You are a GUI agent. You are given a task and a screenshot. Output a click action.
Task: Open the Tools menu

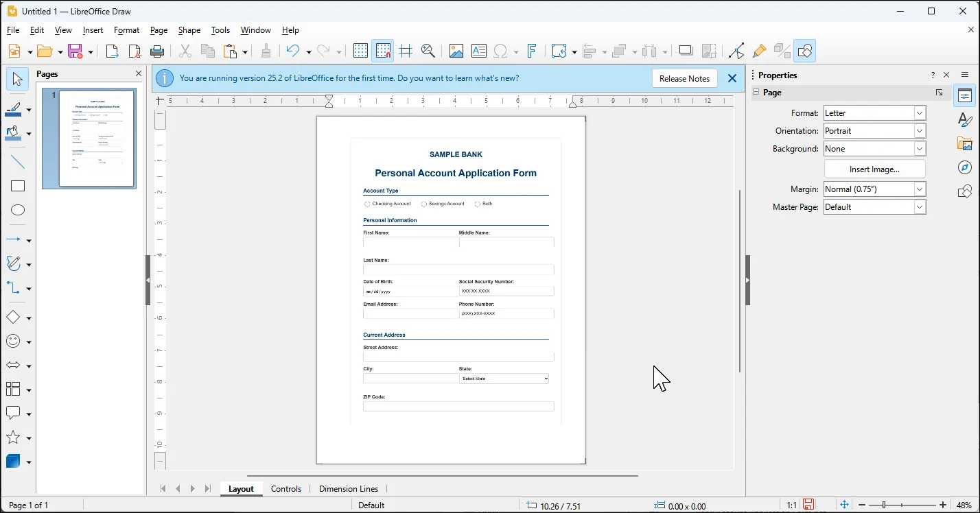click(x=220, y=30)
